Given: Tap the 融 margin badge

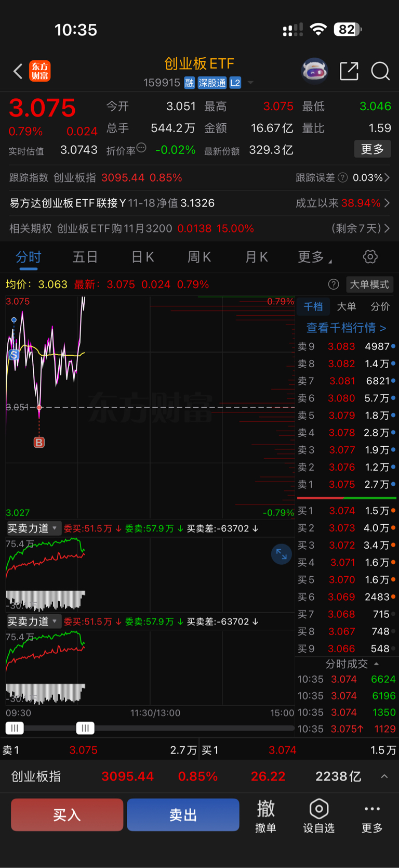Looking at the screenshot, I should point(190,83).
